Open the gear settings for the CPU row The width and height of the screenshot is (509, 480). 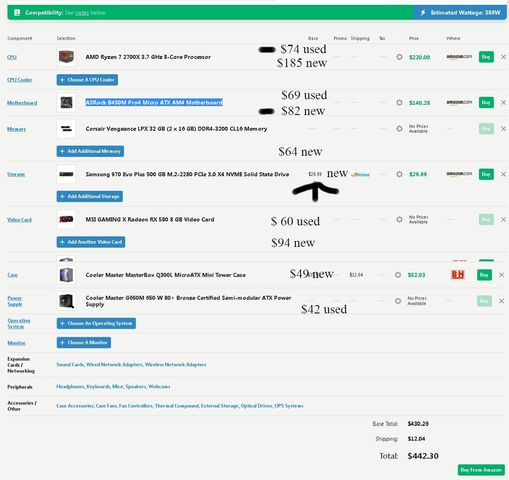click(x=399, y=57)
